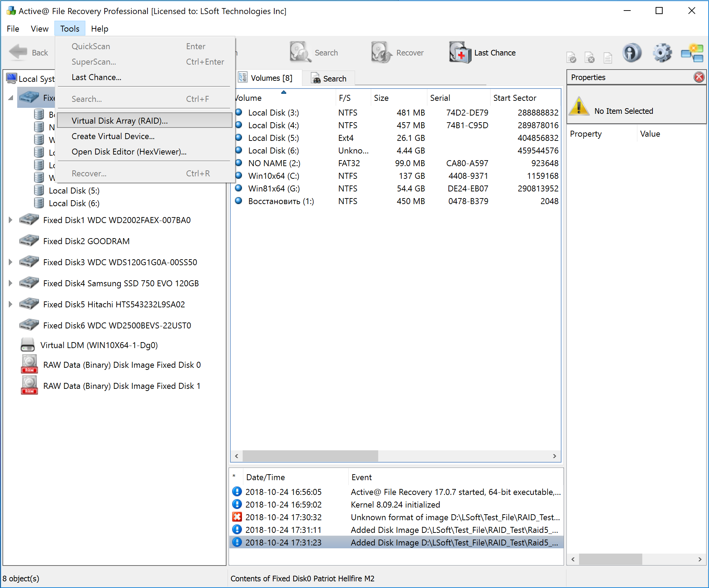This screenshot has width=709, height=588.
Task: Select the Kernel 8.09.24 initialized event
Action: tap(396, 504)
